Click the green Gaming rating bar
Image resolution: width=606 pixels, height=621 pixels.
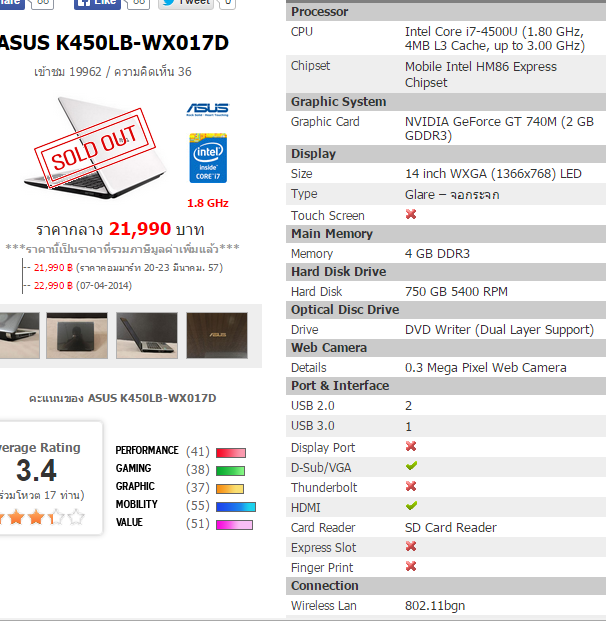point(230,471)
